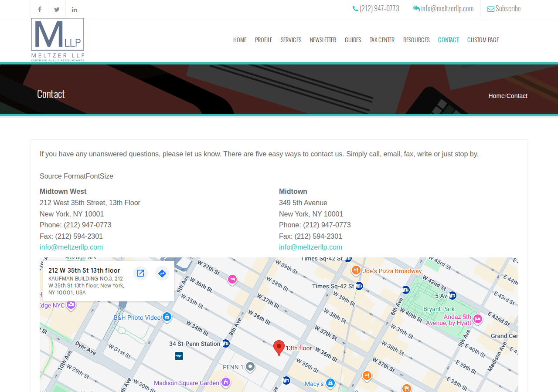Click the Macy's shopping marker
Screen dimensions: 558x392
(x=330, y=383)
